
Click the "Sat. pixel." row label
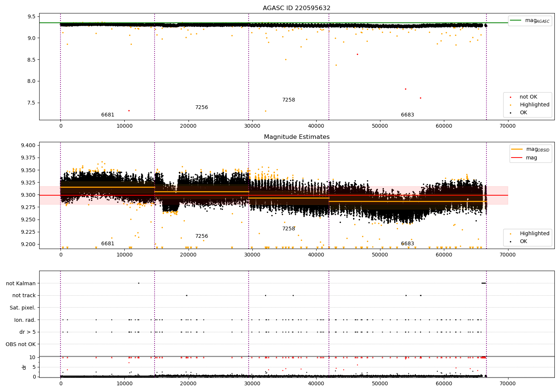(x=23, y=308)
